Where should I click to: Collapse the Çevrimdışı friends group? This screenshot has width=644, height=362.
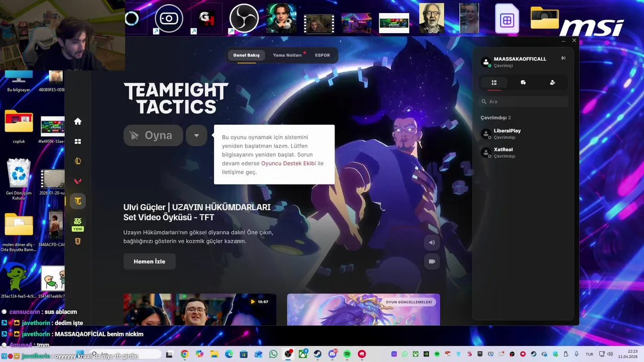point(496,118)
